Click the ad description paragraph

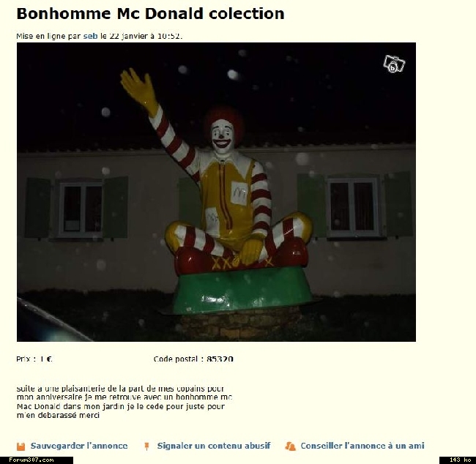tap(124, 402)
